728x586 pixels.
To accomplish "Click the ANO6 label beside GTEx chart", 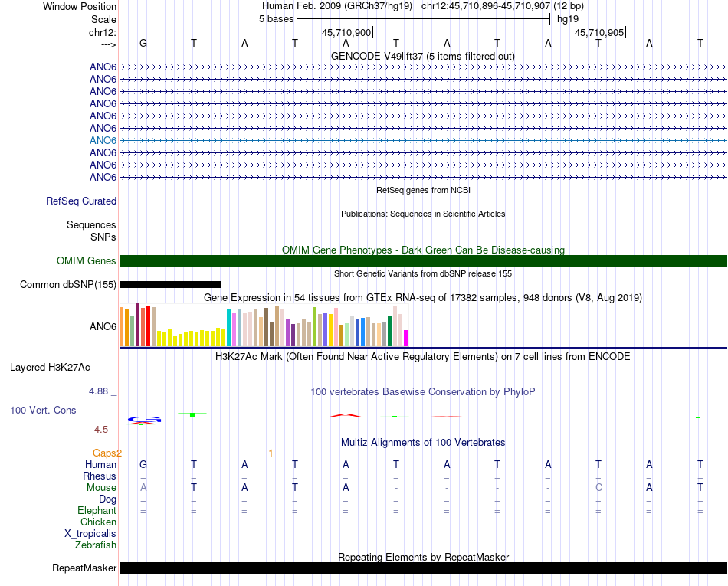I will point(103,326).
